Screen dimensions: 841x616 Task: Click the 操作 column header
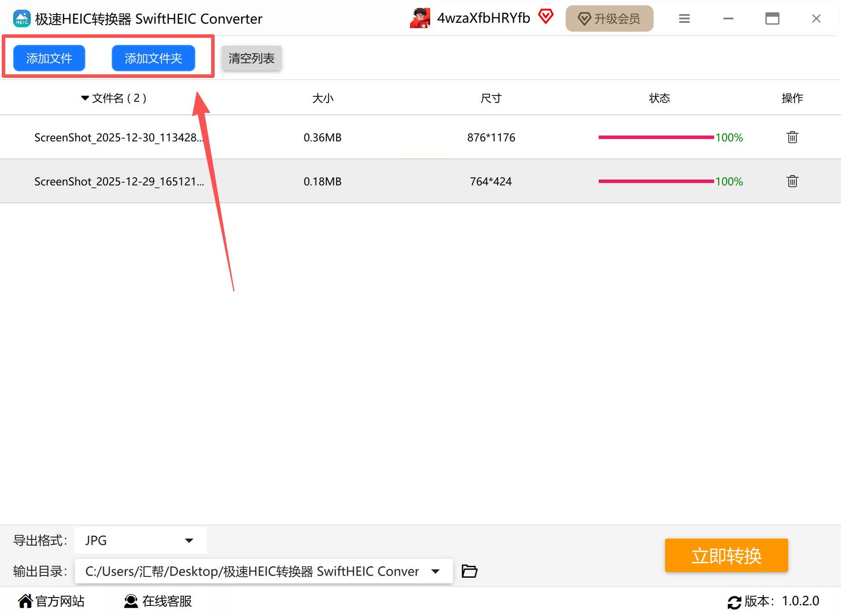click(792, 98)
